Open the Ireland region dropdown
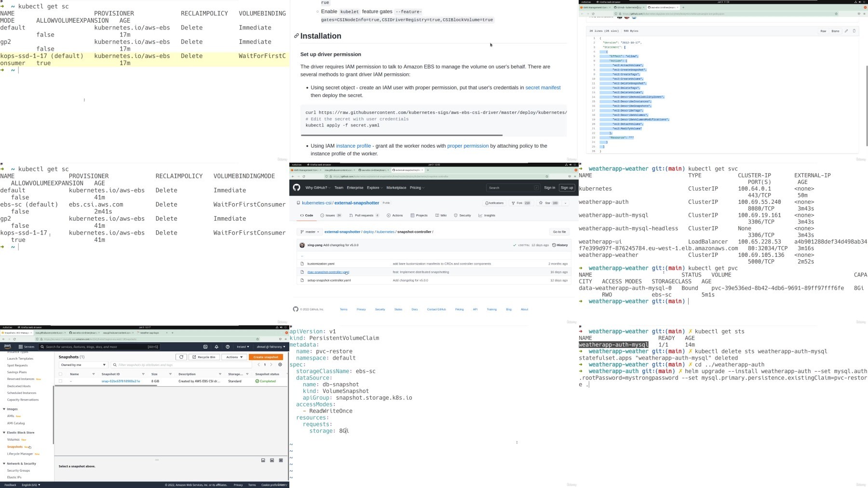868x488 pixels. (243, 347)
